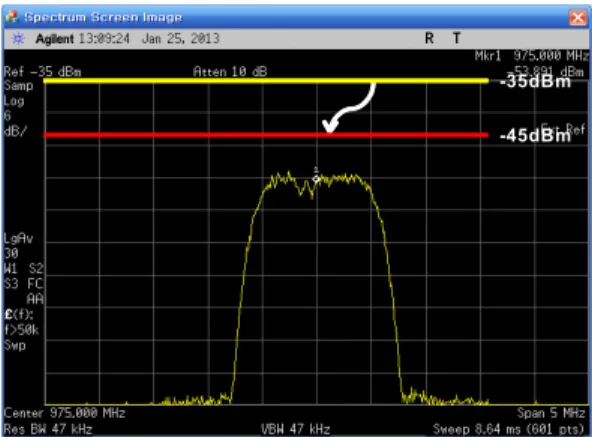Click the 'Swp' sweep label
The image size is (592, 437).
(x=15, y=346)
